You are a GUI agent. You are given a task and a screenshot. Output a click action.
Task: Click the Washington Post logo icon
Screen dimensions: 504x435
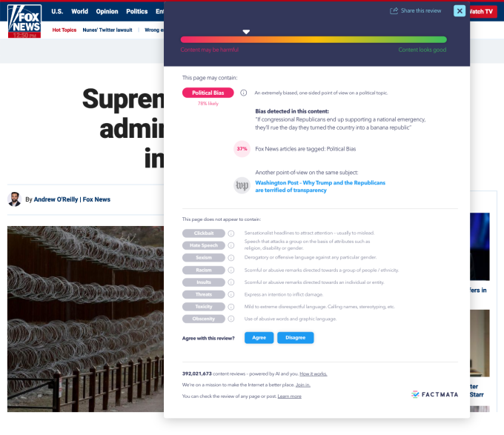[242, 186]
